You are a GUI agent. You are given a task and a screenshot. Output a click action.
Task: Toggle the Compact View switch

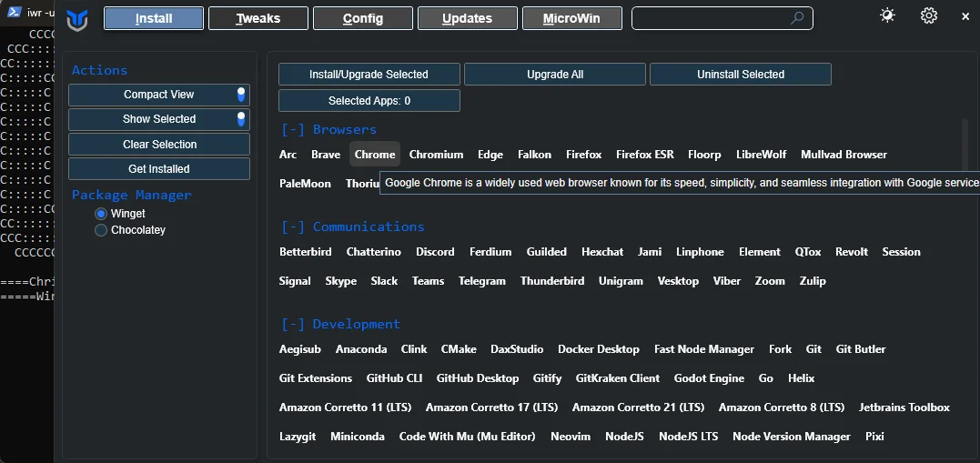(241, 95)
